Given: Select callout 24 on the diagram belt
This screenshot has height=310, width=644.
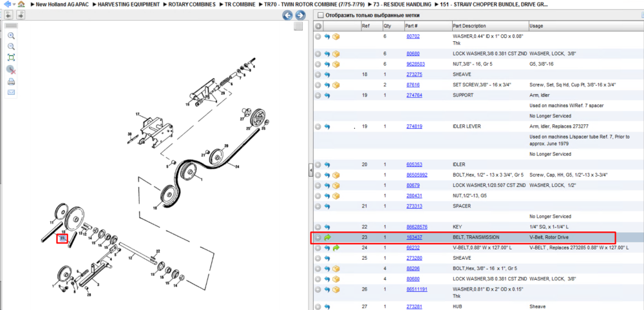Looking at the screenshot, I should 237,166.
